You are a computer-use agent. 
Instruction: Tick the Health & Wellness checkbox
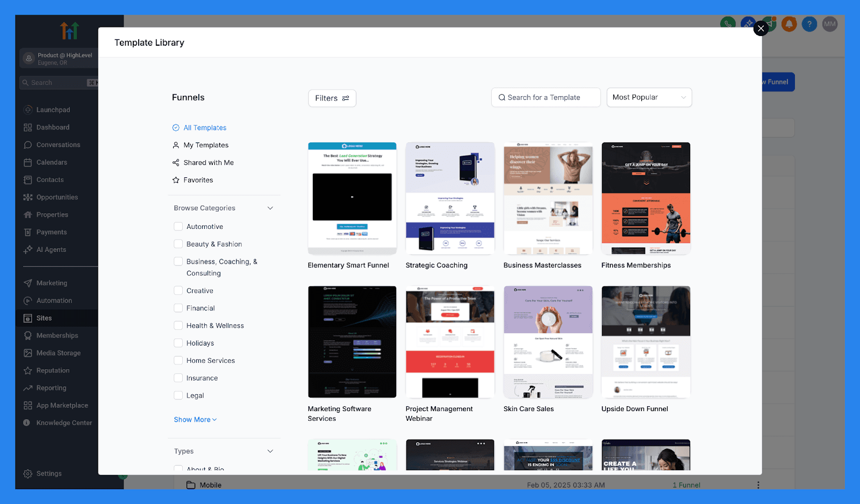click(x=178, y=326)
